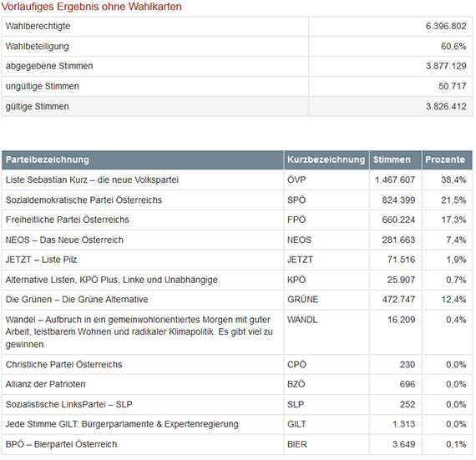Click the Wahlberechtigte row label

point(38,26)
